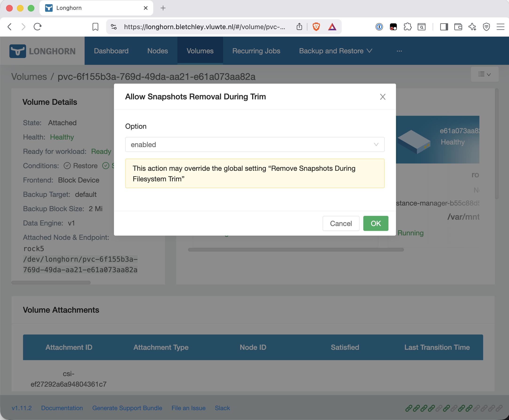The height and width of the screenshot is (420, 509).
Task: Close the Allow Snapshots Removal dialog
Action: 382,97
